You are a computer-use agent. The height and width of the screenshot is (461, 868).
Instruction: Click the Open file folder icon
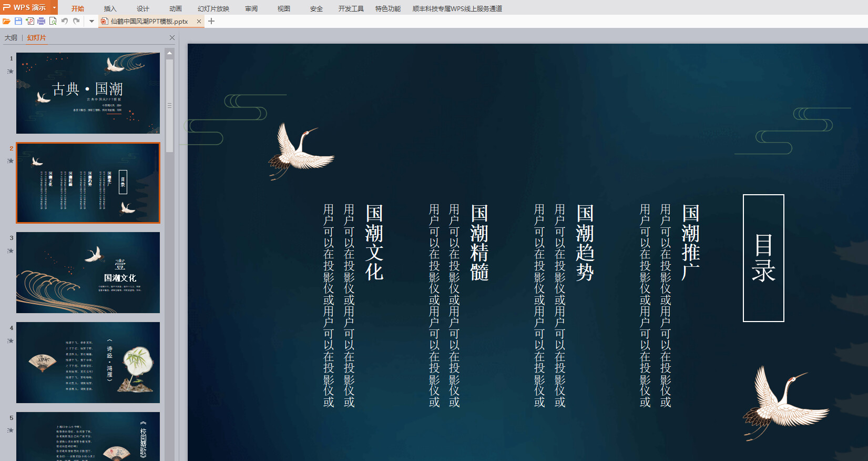point(6,21)
